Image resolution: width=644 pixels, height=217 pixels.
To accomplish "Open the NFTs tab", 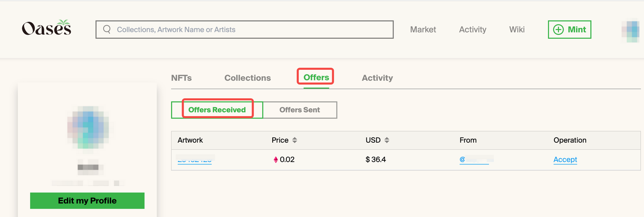I will tap(181, 78).
